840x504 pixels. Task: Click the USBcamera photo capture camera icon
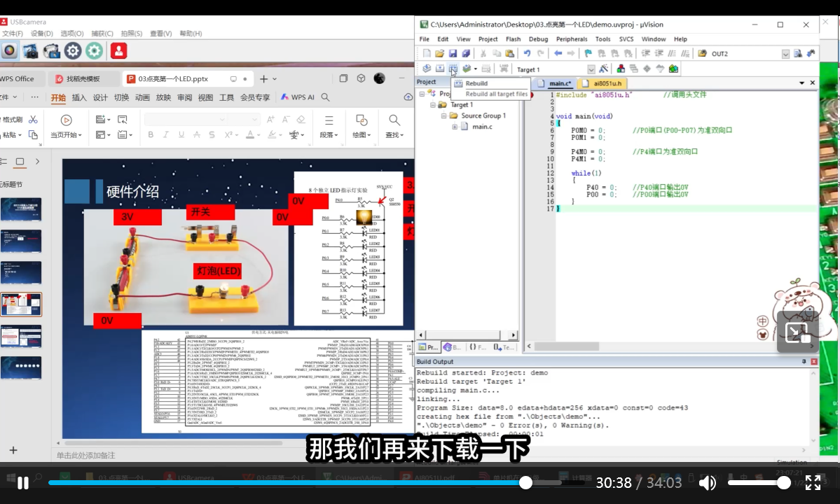30,51
